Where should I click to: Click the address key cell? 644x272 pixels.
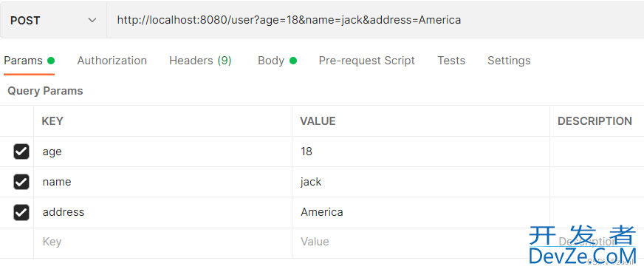(162, 212)
